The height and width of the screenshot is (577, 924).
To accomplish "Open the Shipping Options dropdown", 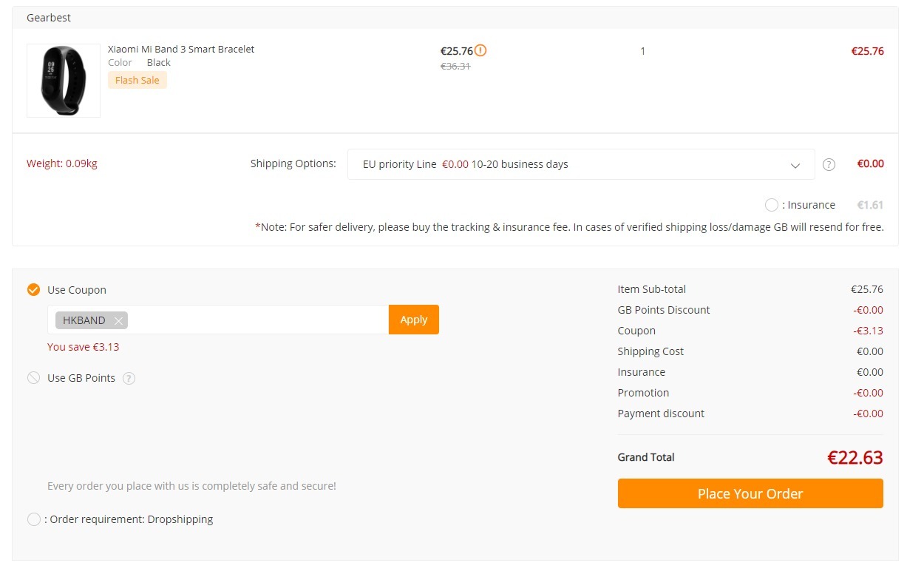I will point(581,164).
